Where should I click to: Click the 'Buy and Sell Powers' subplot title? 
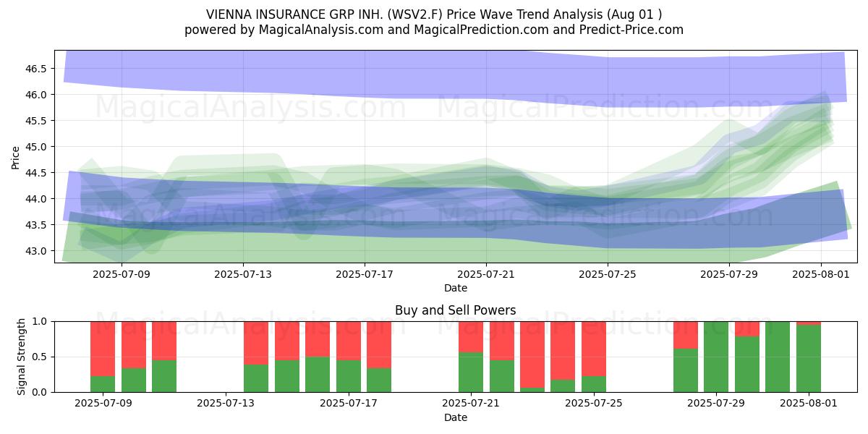[x=456, y=310]
